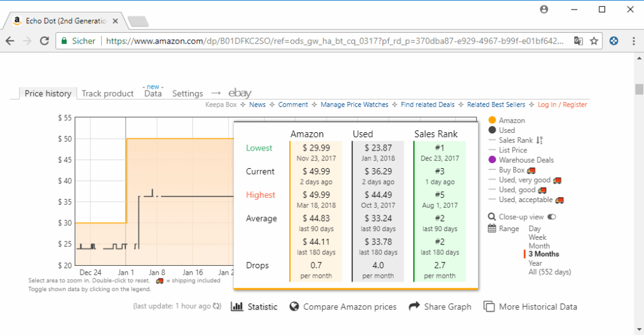Click the Amazon favicon on the tab
Screen dimensions: 644x335
(17, 21)
